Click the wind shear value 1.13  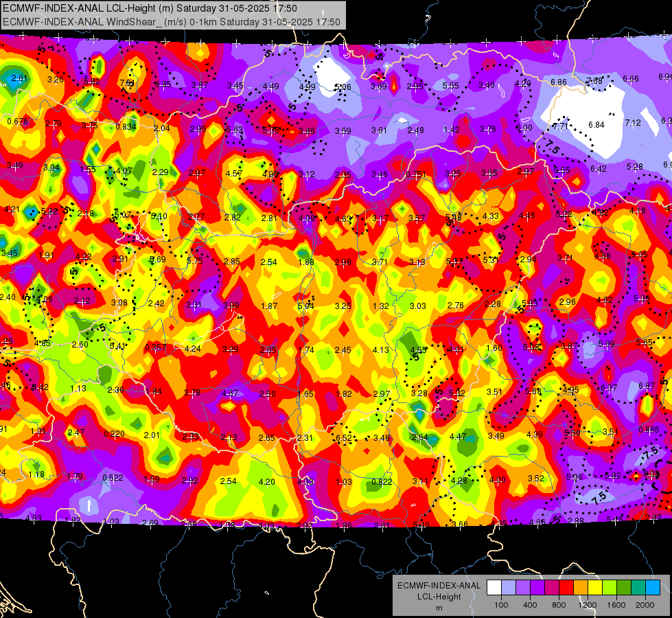(x=78, y=389)
